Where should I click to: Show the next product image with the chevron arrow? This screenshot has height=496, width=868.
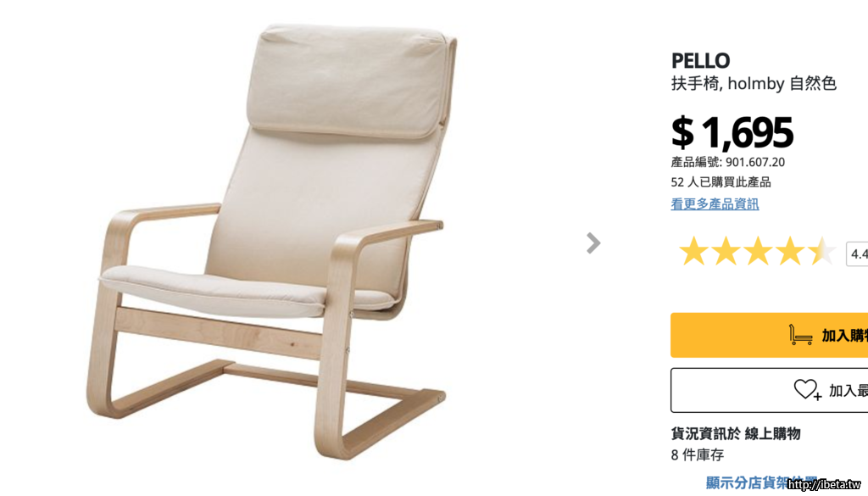click(593, 243)
